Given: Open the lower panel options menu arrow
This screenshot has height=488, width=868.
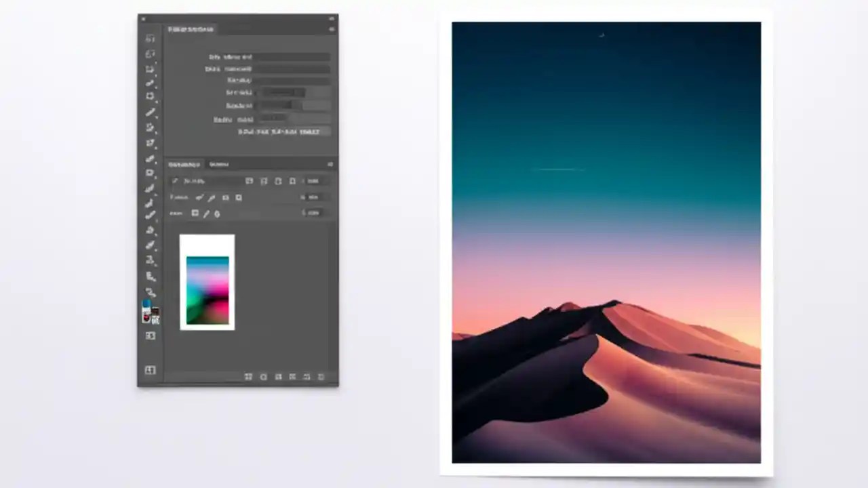Looking at the screenshot, I should click(x=330, y=164).
